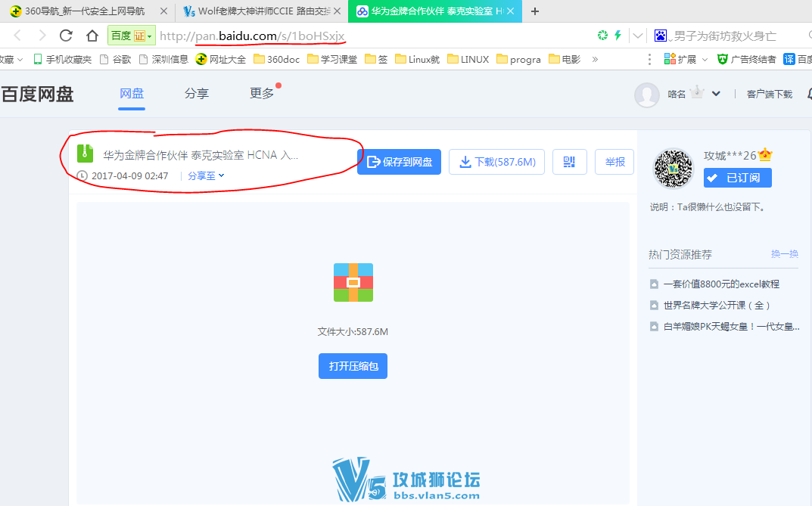This screenshot has width=812, height=506.
Task: Click the green lightning speed-mode icon
Action: 618,36
